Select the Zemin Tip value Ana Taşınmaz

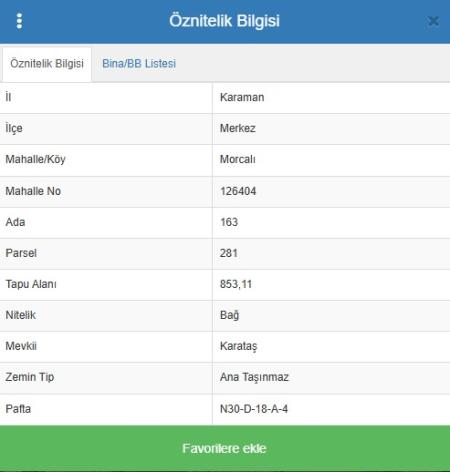tap(254, 377)
